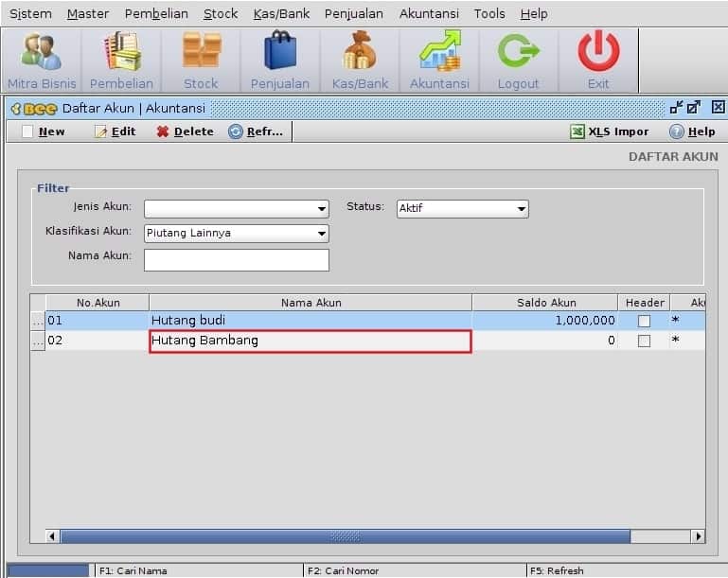Open the Jenis Akun dropdown
The image size is (728, 578).
point(237,209)
